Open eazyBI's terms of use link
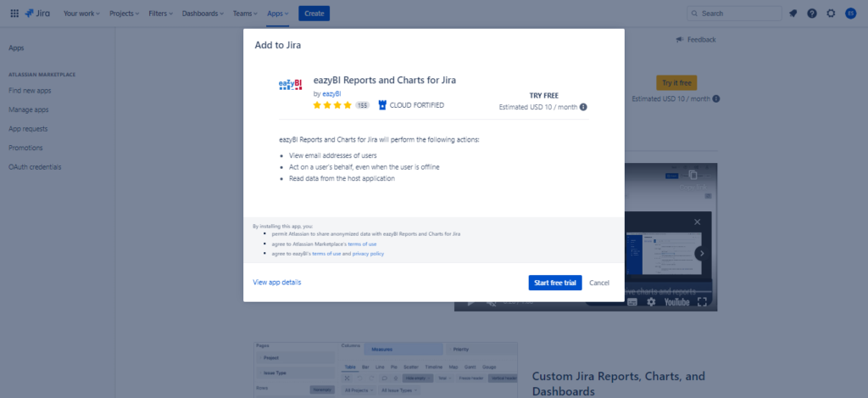 [x=326, y=254]
